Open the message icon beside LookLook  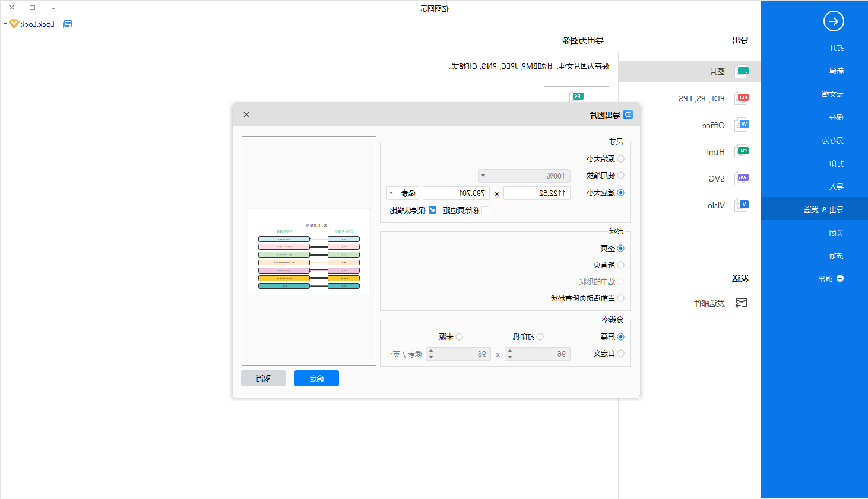coord(68,24)
